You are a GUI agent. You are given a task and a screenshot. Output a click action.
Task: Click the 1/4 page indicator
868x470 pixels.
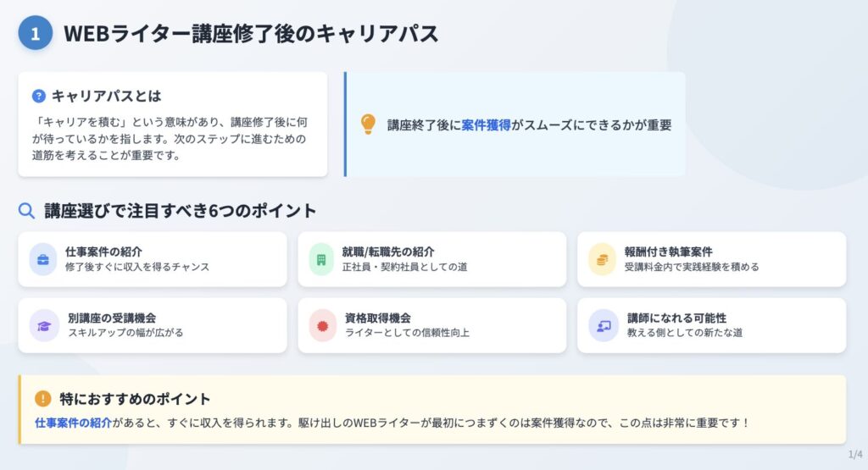pos(855,455)
